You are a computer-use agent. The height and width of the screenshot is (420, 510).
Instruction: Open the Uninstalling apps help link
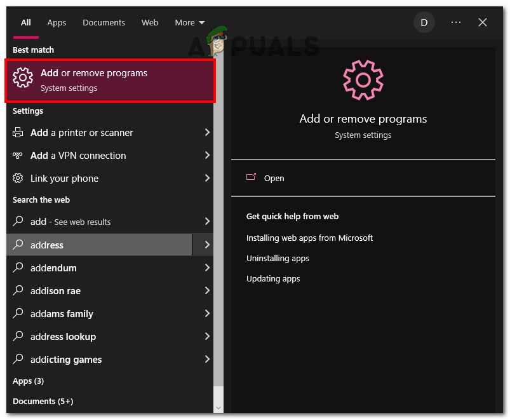tap(278, 259)
